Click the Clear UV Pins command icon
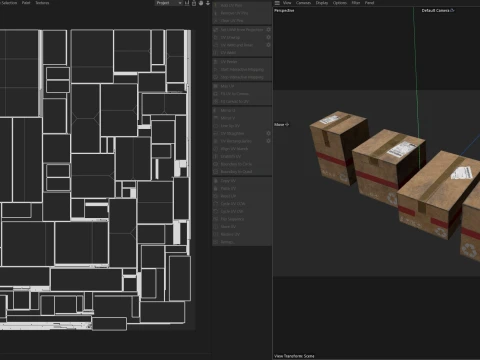The width and height of the screenshot is (480, 360). coord(216,21)
